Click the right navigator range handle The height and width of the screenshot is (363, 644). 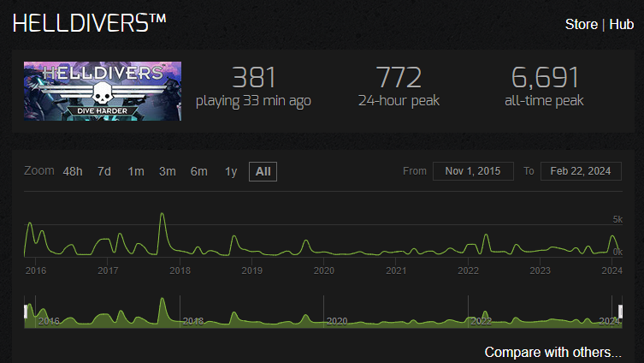coord(620,312)
